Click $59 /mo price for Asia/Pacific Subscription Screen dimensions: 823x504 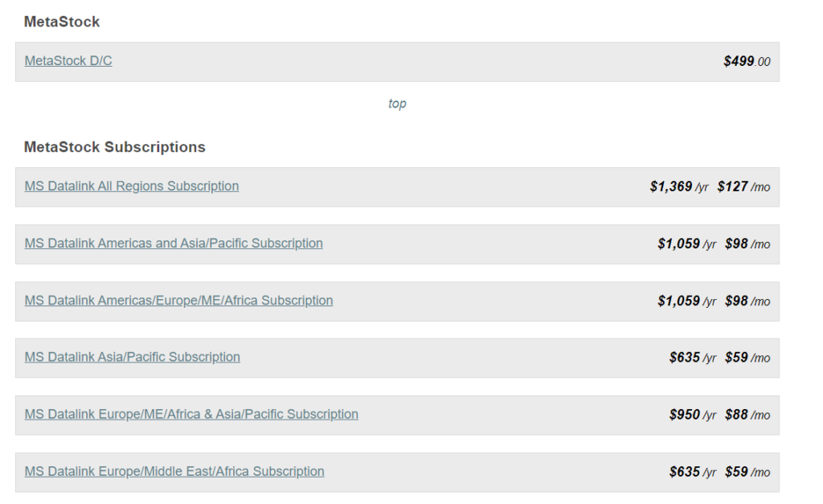747,358
